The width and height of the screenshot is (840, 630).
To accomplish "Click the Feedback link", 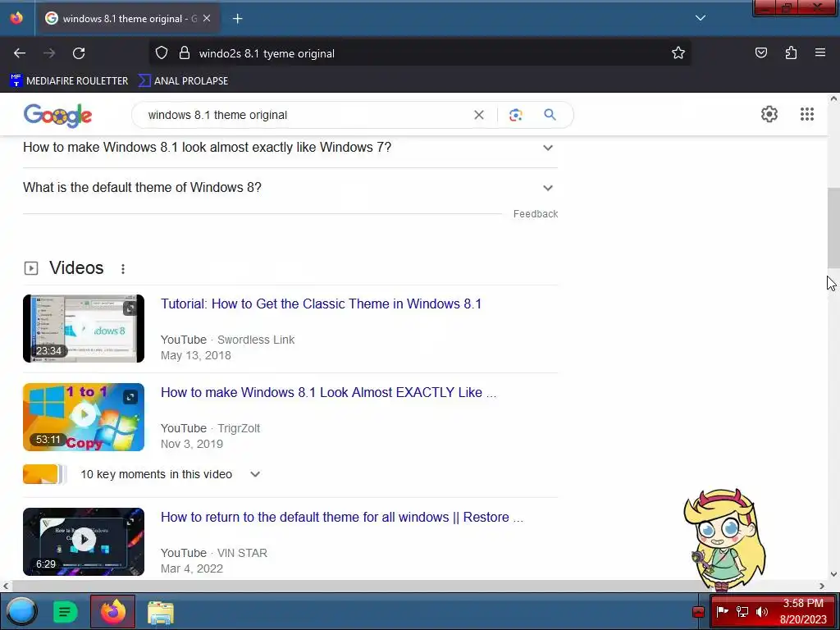I will coord(535,214).
